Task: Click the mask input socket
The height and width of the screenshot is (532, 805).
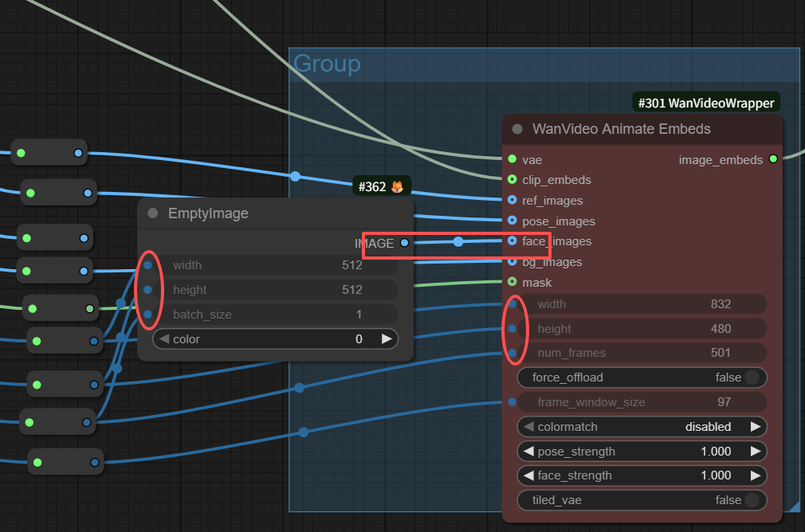Action: 512,282
